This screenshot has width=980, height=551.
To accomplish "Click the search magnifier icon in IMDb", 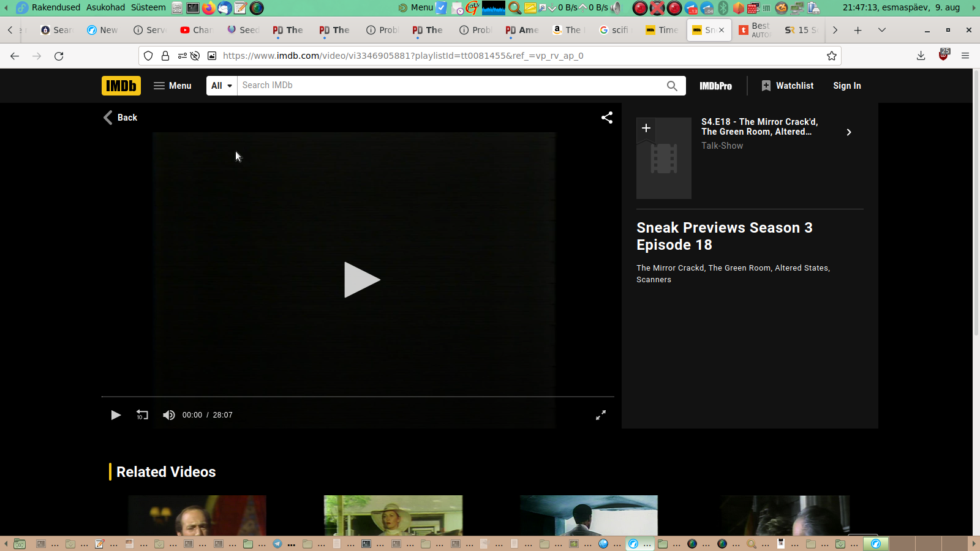I will click(x=672, y=86).
